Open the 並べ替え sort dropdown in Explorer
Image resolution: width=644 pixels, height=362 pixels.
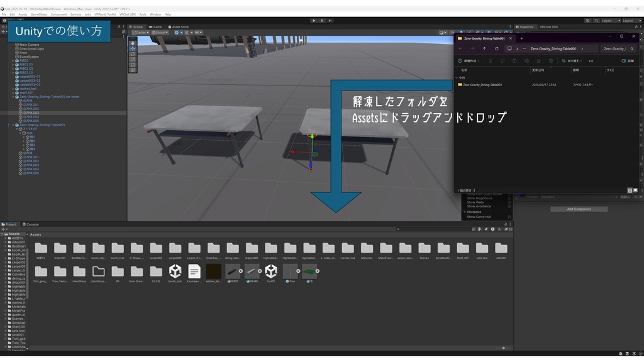pyautogui.click(x=571, y=61)
